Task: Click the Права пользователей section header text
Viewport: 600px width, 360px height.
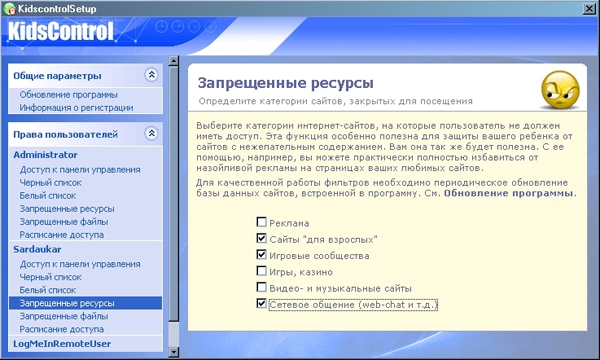Action: point(65,135)
